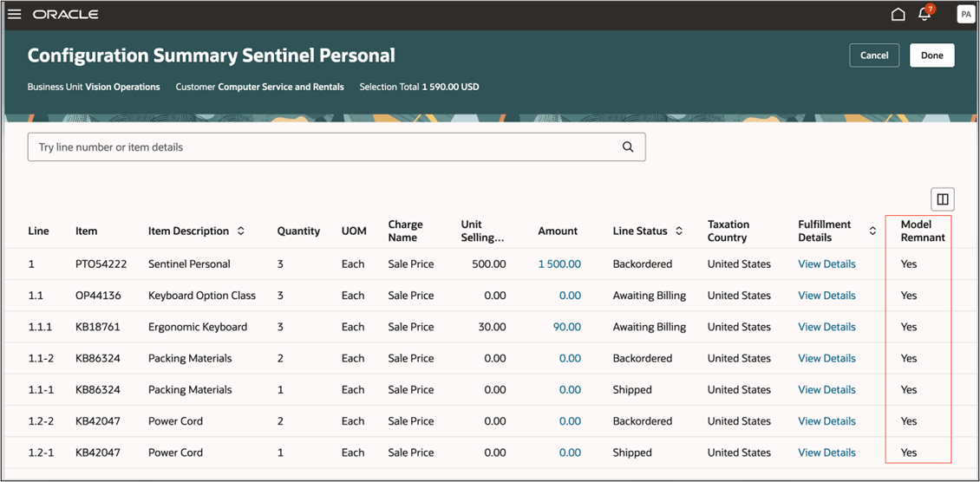Sort by the Item Description column
This screenshot has height=482, width=980.
[x=240, y=231]
